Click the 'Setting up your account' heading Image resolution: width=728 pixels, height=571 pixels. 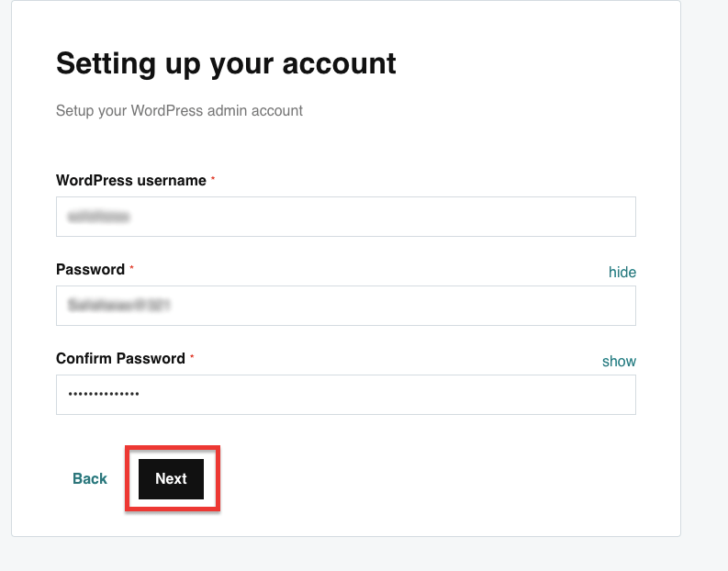coord(226,63)
